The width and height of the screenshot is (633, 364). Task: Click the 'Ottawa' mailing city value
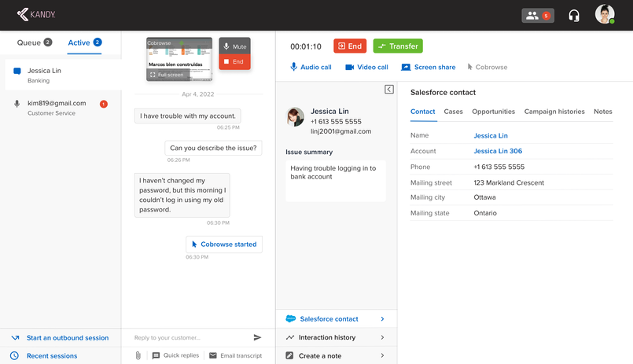(484, 197)
